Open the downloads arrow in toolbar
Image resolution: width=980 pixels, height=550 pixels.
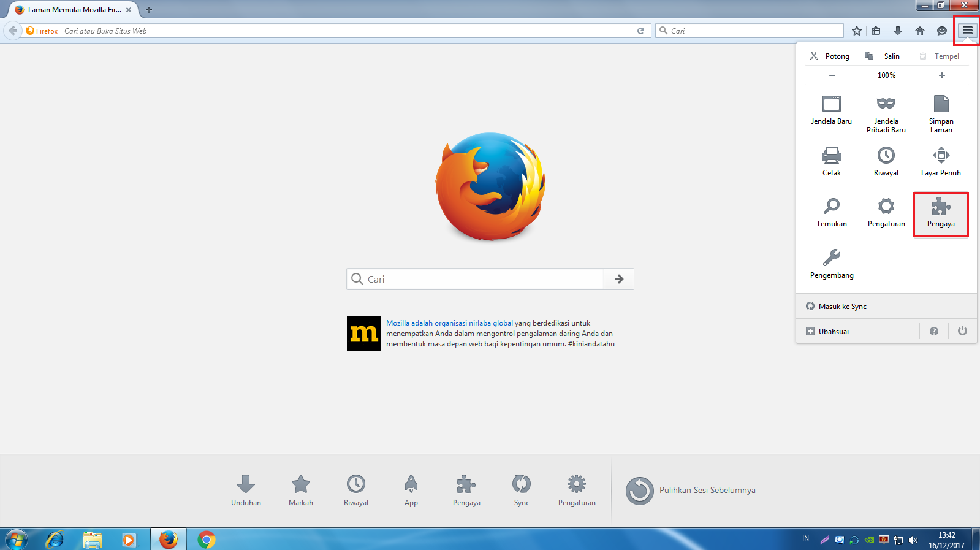click(898, 31)
